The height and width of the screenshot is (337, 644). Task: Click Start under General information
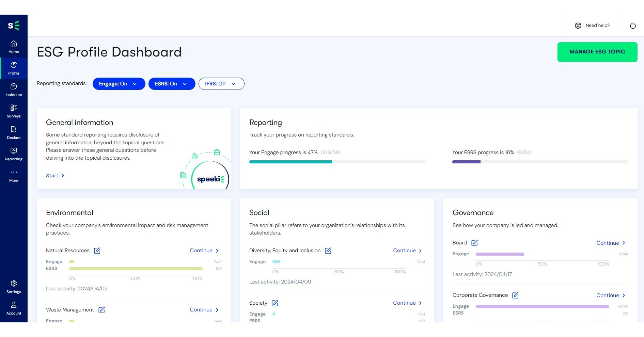pyautogui.click(x=54, y=175)
